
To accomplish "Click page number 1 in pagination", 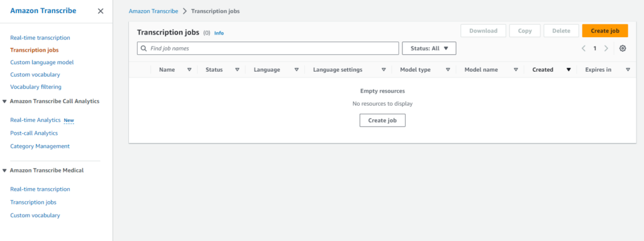I will pyautogui.click(x=595, y=48).
